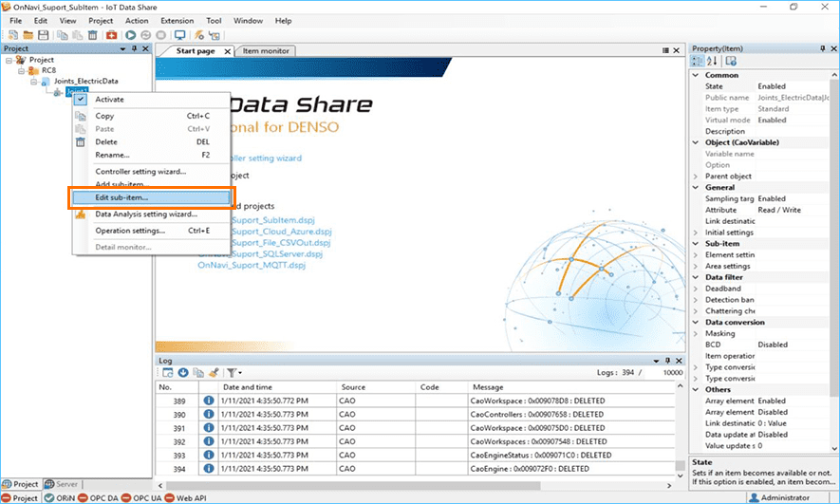Toggle categorized view in Property panel
Image resolution: width=840 pixels, height=504 pixels.
tap(698, 62)
